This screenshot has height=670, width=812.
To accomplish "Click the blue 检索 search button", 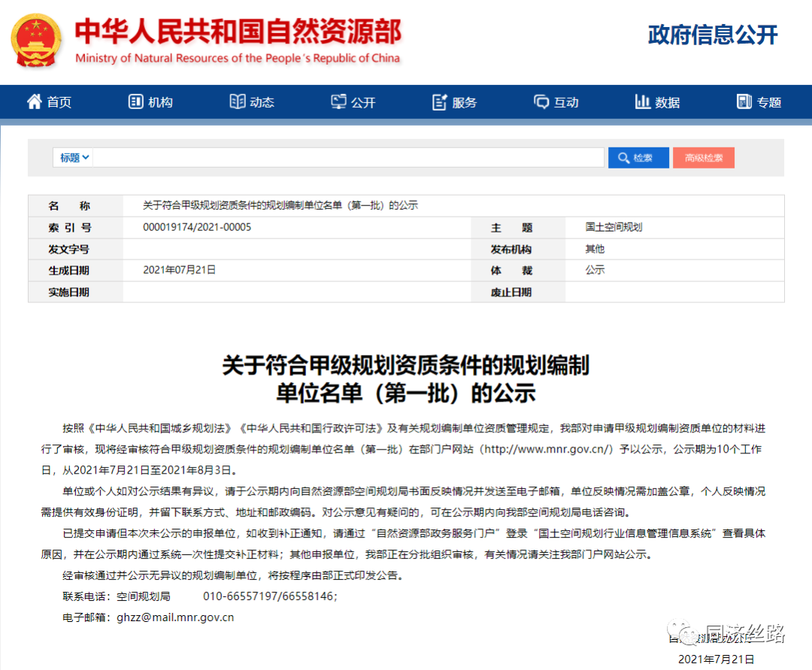I will click(638, 158).
